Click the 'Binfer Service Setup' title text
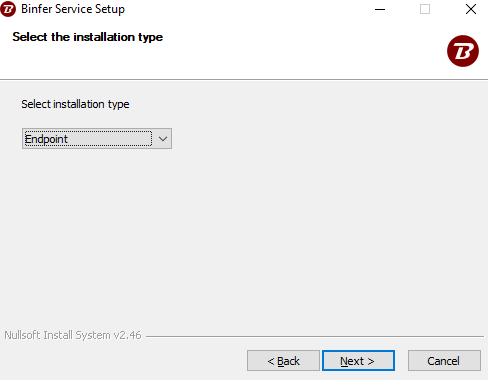488x380 pixels. pos(73,9)
